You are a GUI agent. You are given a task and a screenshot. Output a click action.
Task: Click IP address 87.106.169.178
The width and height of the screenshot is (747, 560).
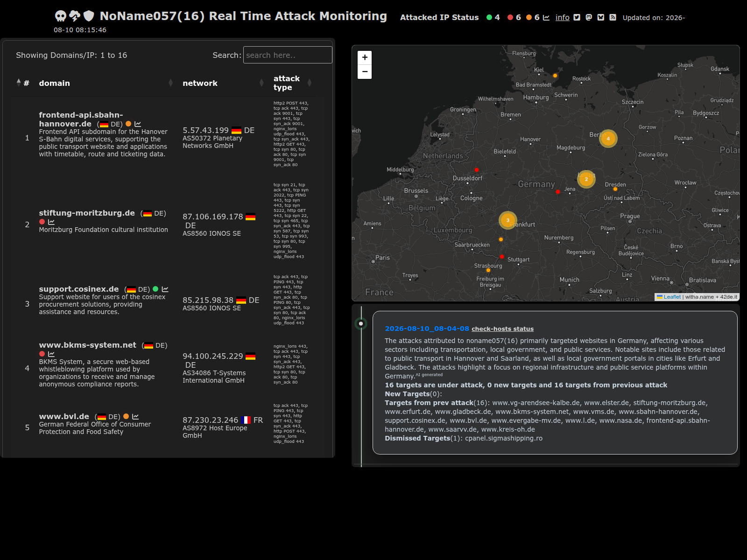point(213,217)
